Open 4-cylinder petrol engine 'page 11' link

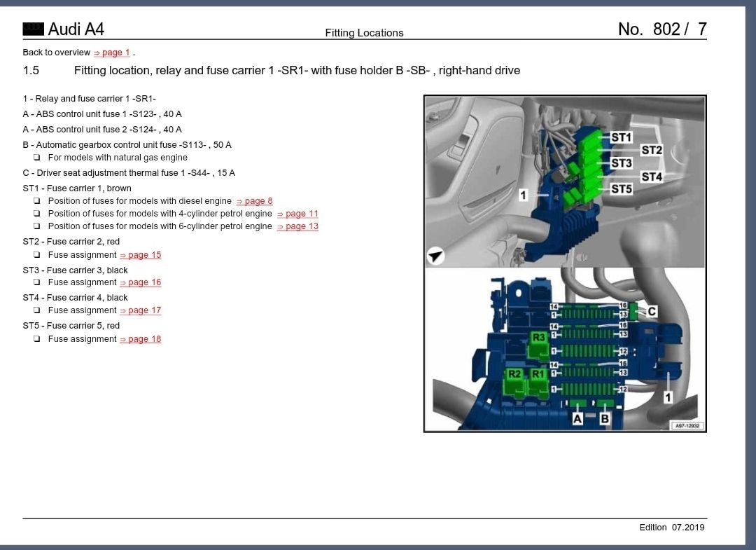(x=297, y=214)
